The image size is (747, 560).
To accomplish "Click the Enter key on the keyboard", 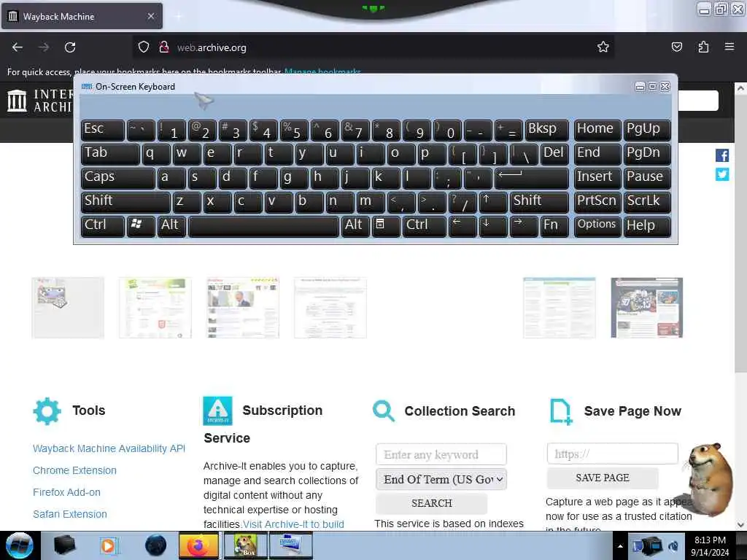I will (532, 178).
